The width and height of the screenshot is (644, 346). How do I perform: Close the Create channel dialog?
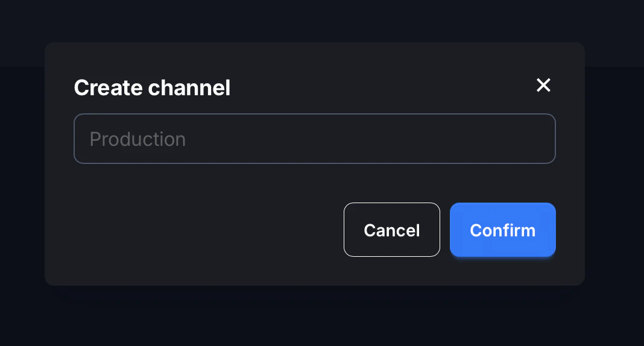543,86
